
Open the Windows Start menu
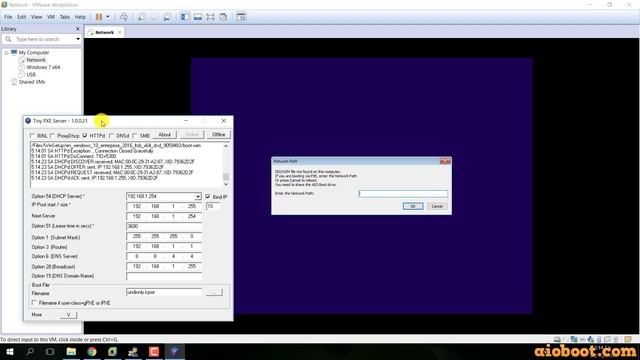[10, 351]
